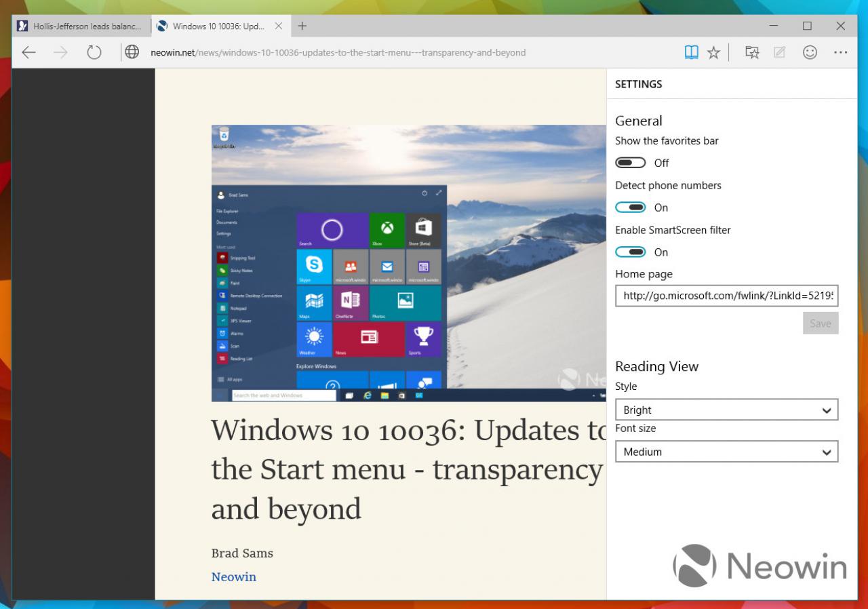Open the web note pencil icon

779,52
